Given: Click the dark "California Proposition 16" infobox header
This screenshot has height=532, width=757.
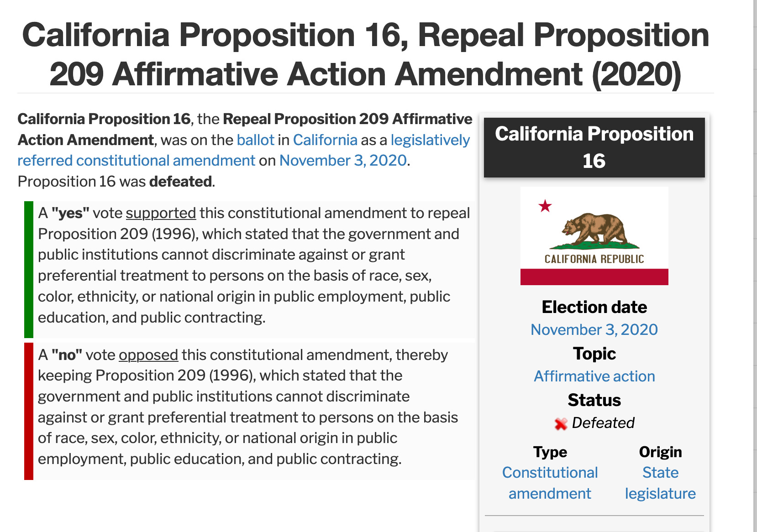Looking at the screenshot, I should click(x=594, y=147).
